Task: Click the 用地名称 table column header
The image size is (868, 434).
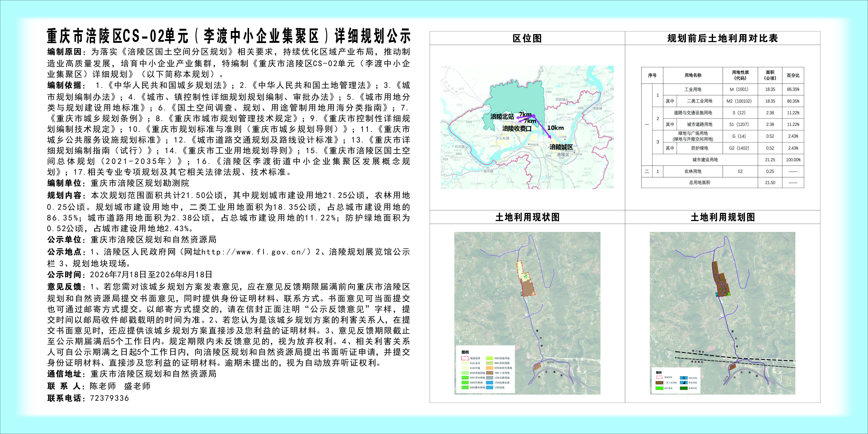Action: tap(693, 75)
